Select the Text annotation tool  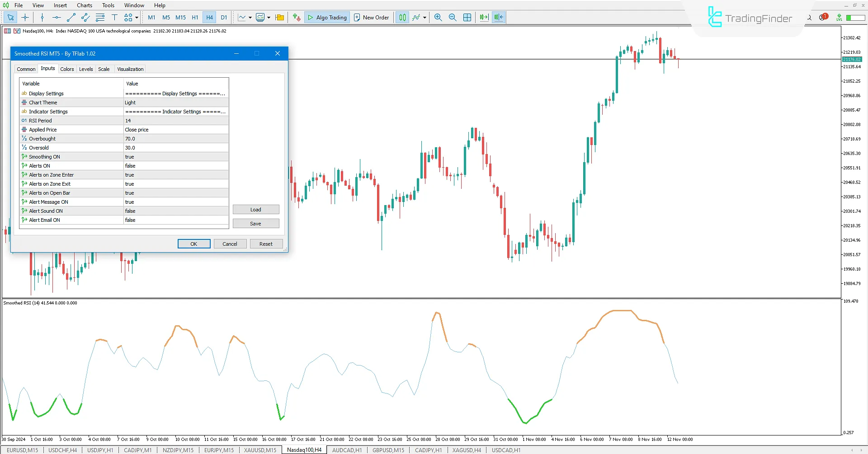point(114,17)
